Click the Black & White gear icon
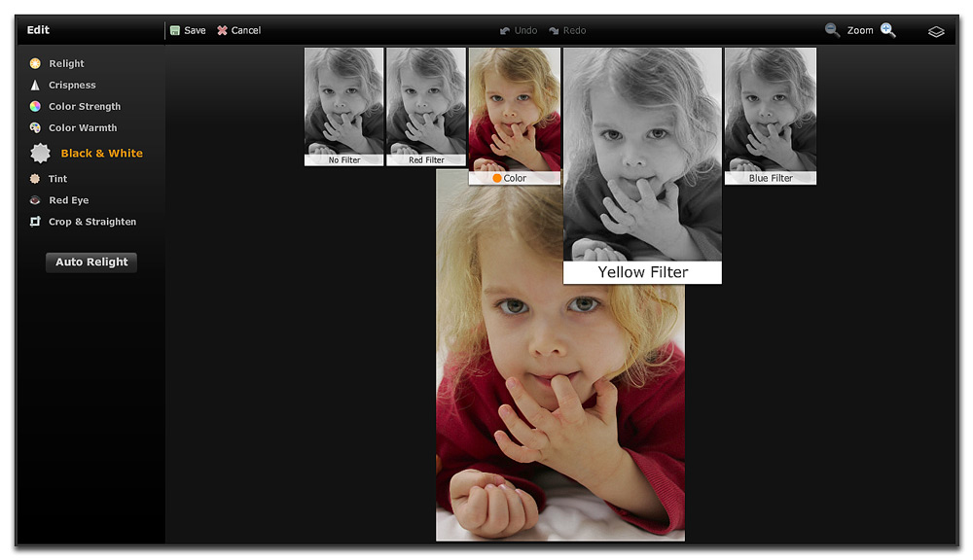The height and width of the screenshot is (560, 973). click(x=40, y=153)
